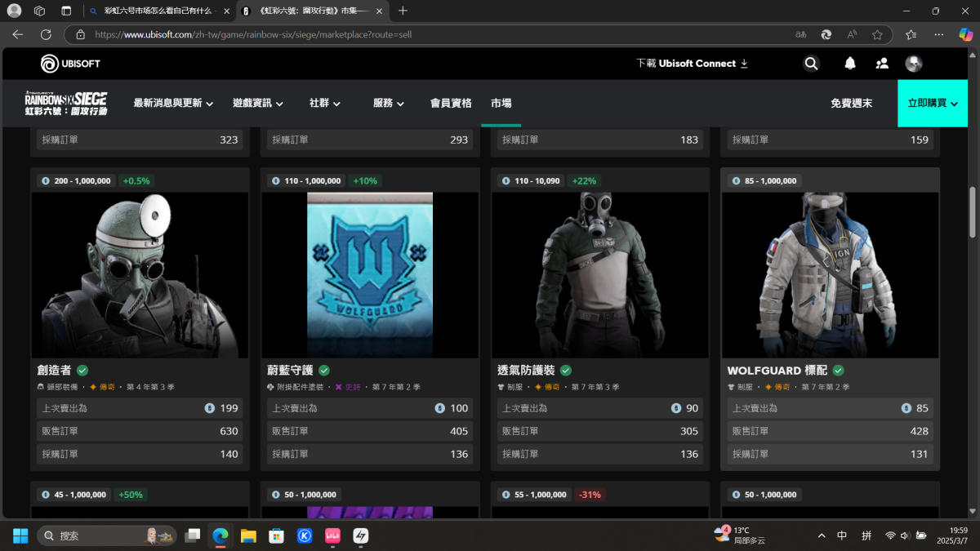Open Windows Start menu
980x551 pixels.
coord(20,535)
